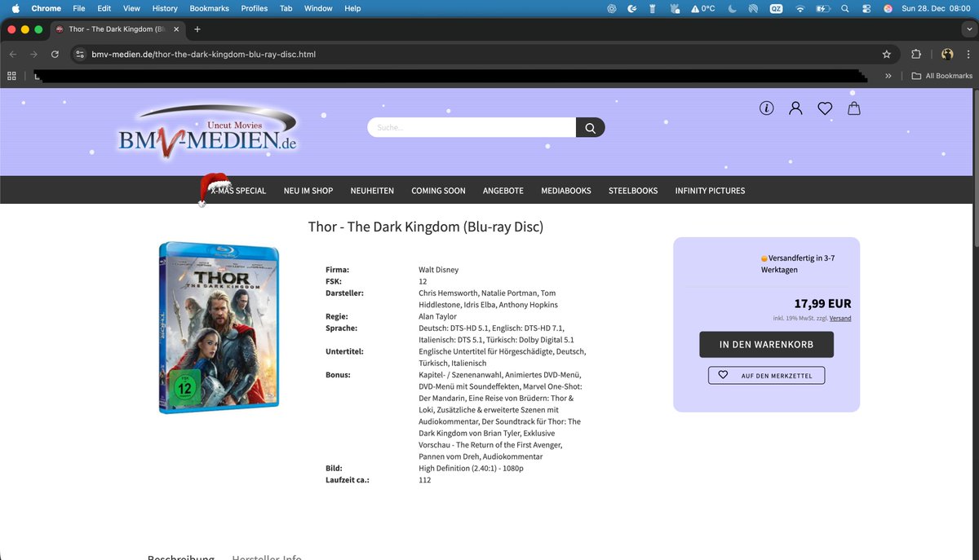Viewport: 979px width, 560px height.
Task: Click AUF DEN MERKZETTEL button
Action: 767,375
